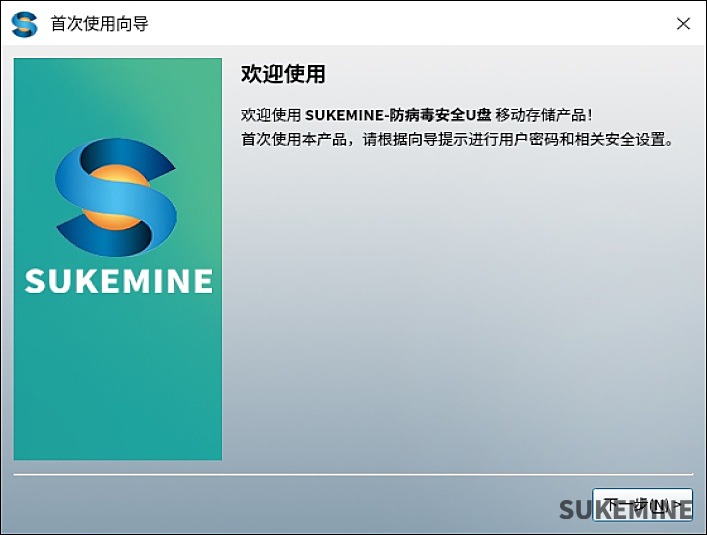Image resolution: width=707 pixels, height=535 pixels.
Task: Close the 首次使用向导 wizard window
Action: (683, 23)
